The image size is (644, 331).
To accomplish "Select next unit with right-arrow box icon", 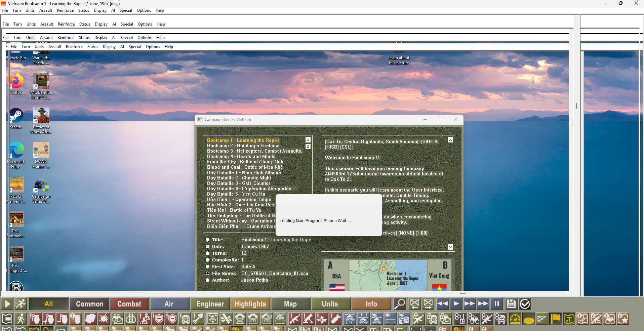I will click(x=428, y=304).
